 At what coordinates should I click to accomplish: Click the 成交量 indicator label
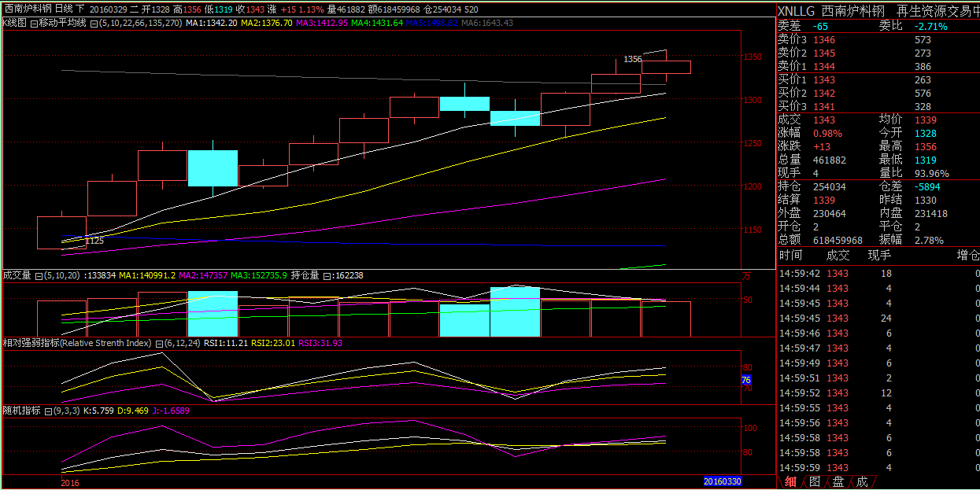17,276
